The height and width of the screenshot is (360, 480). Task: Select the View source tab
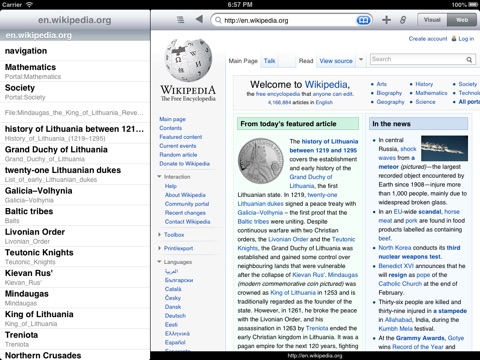[336, 61]
